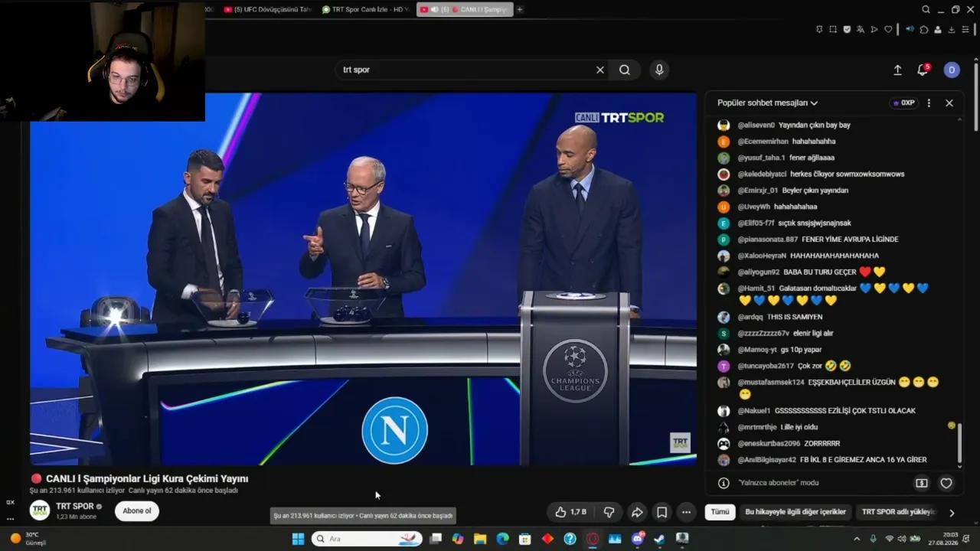Click the chat info icon beside subscribers mode
980x551 pixels.
pos(724,483)
